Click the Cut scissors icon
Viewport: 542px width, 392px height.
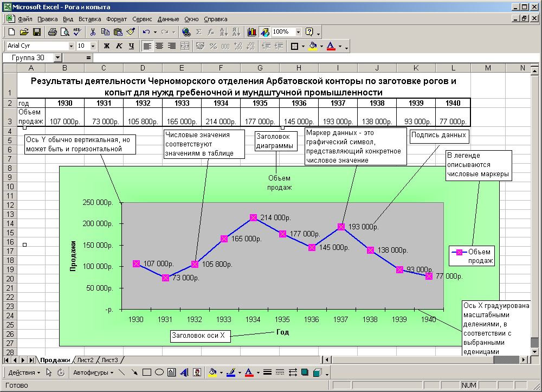(93, 32)
